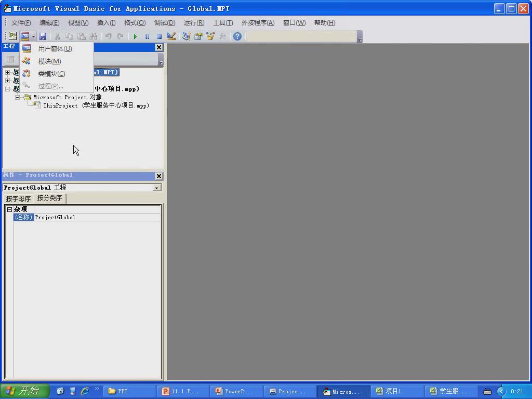
Task: Switch to the PowerP... taskbar window
Action: pyautogui.click(x=236, y=391)
